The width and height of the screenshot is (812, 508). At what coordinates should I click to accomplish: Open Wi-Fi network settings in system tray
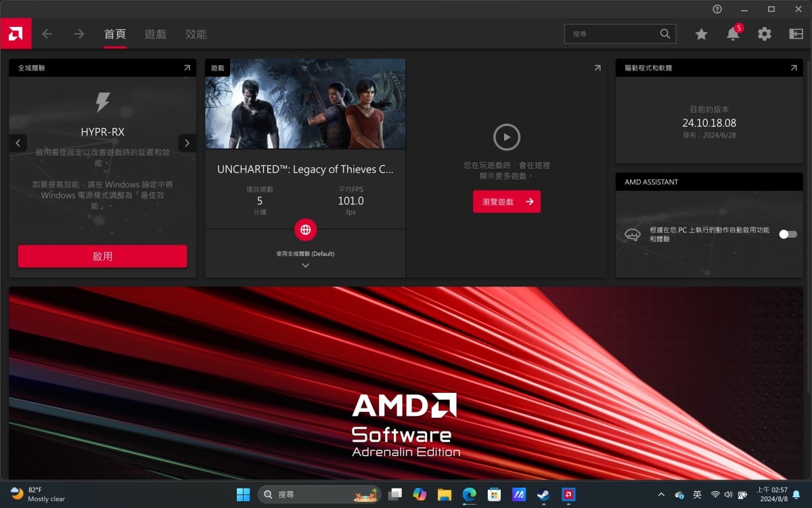(715, 494)
